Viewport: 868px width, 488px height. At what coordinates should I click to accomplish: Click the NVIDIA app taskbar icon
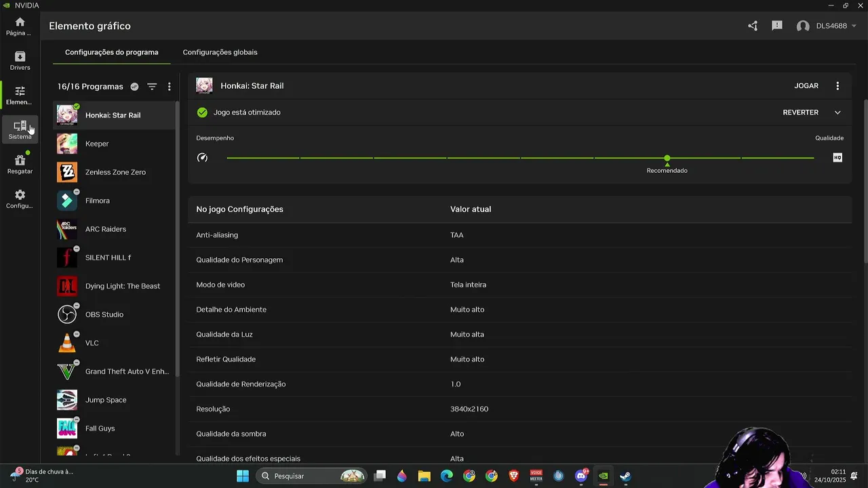pos(603,476)
